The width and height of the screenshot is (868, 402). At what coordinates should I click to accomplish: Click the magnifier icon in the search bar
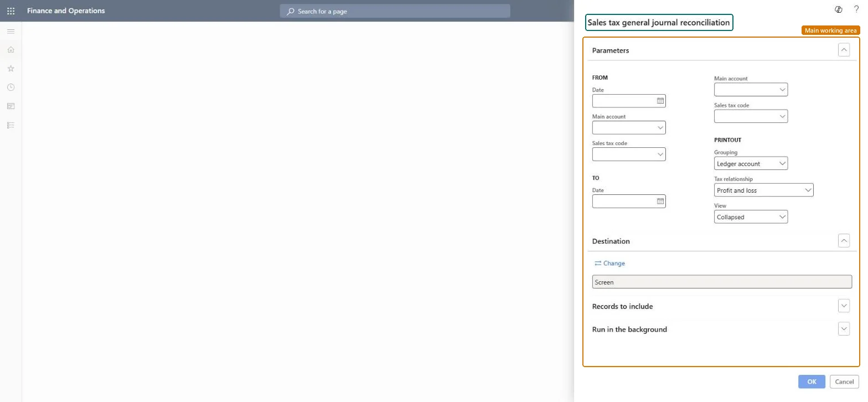point(291,11)
